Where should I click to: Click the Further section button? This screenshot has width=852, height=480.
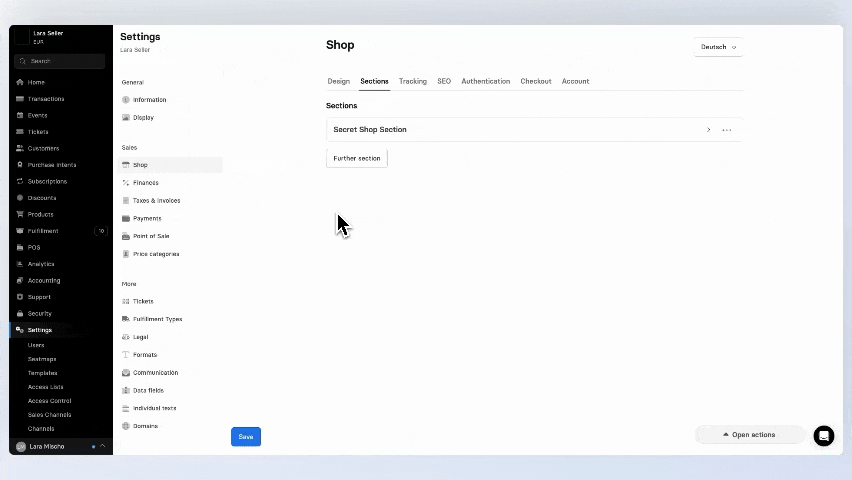click(357, 158)
